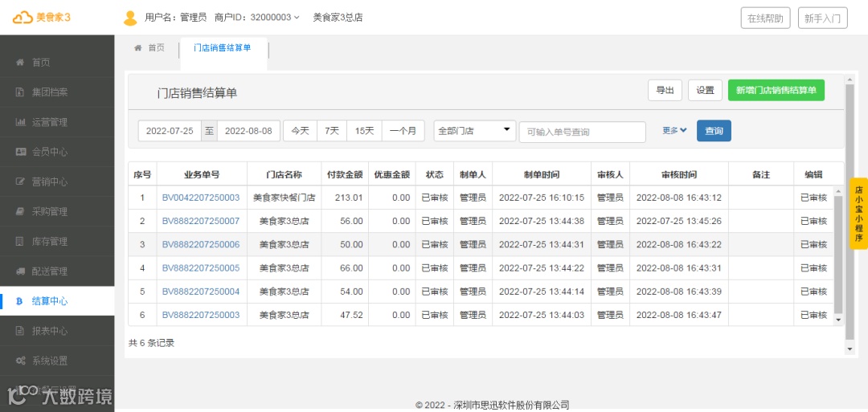Click the bitcoin icon beside 结算中心
The width and height of the screenshot is (868, 412).
(20, 301)
